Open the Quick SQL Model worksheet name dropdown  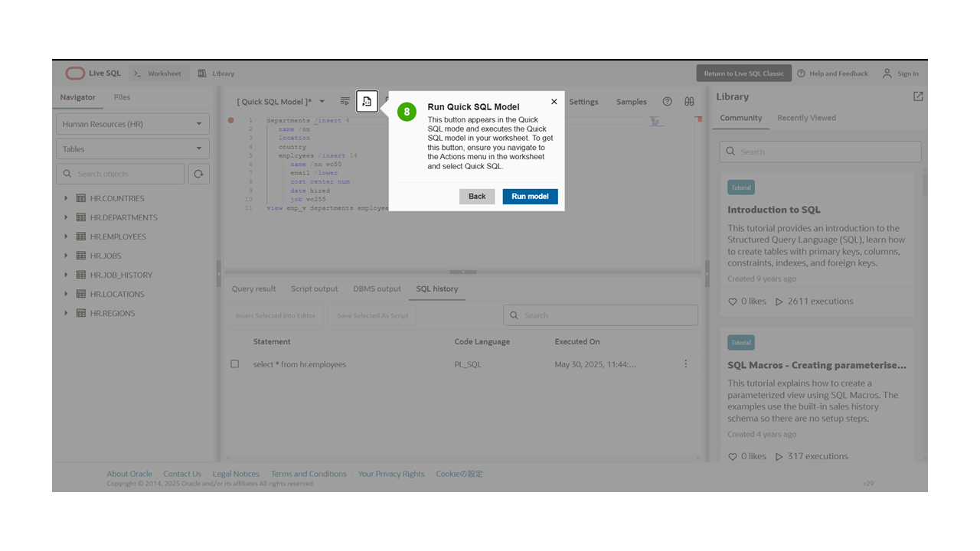coord(322,101)
